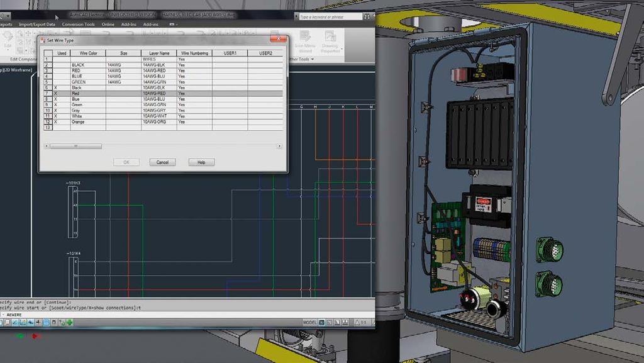Click the horizontal scrollbar thumb in dialog
The height and width of the screenshot is (363, 644).
75,146
